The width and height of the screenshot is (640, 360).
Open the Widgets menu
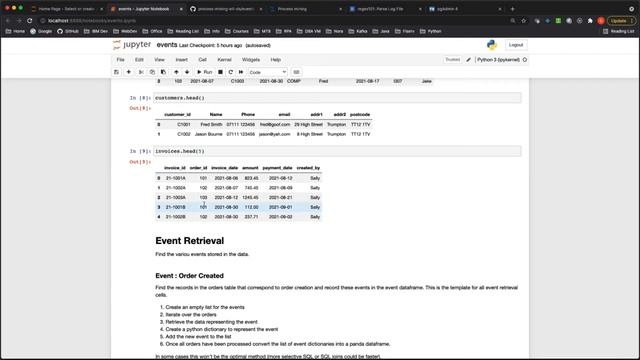[x=251, y=60]
